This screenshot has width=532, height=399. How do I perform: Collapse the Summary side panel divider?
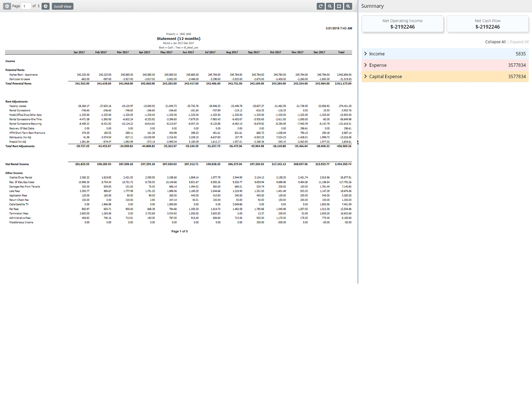point(358,142)
